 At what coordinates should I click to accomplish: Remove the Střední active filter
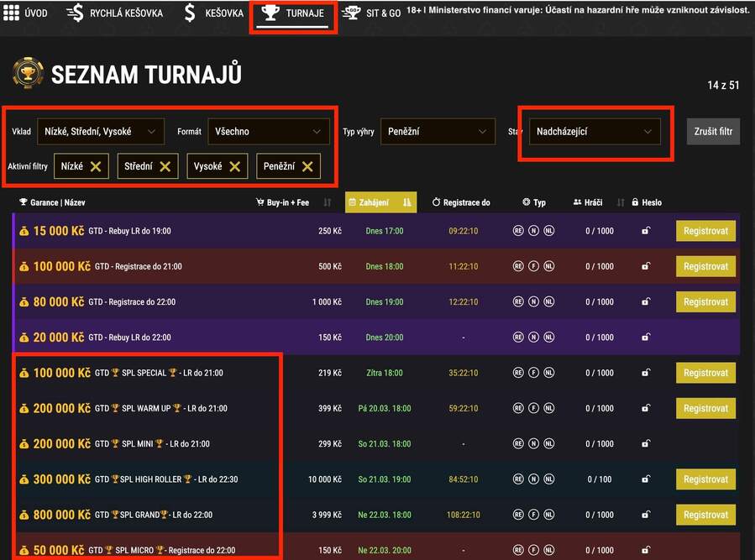click(x=165, y=166)
